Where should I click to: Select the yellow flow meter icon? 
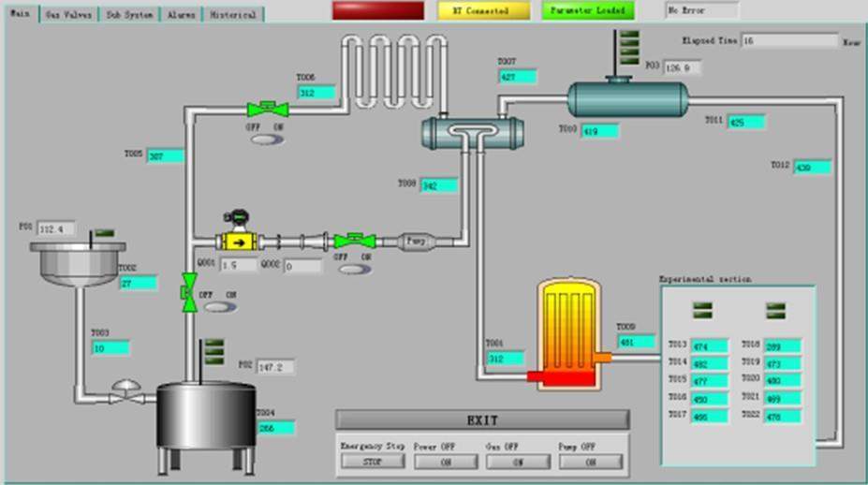tap(239, 242)
